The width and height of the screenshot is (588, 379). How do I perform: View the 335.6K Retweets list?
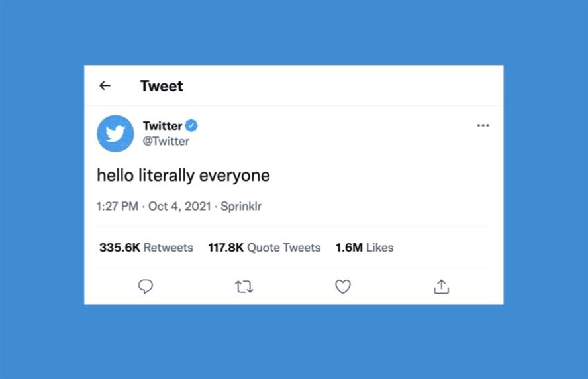[x=146, y=248]
